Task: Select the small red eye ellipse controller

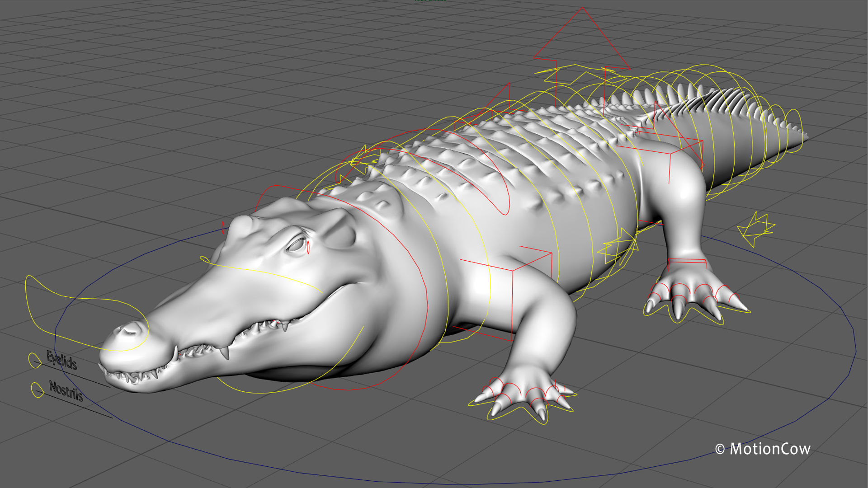Action: click(308, 247)
